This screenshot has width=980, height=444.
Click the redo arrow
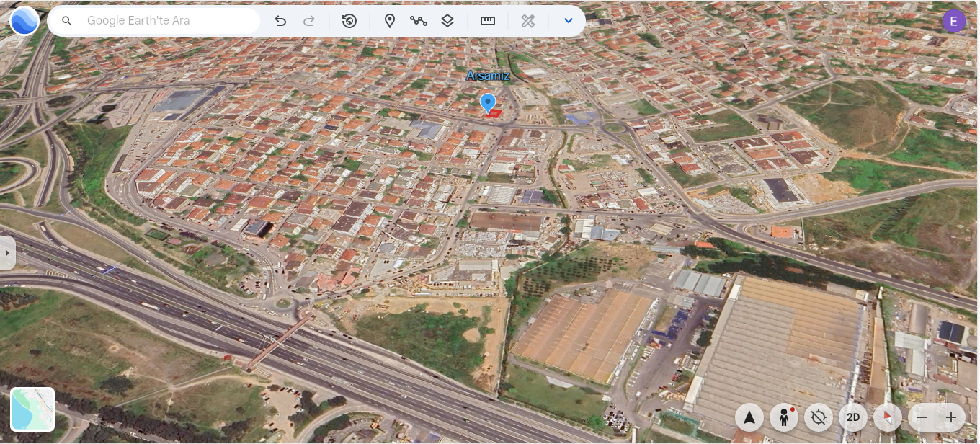(309, 21)
